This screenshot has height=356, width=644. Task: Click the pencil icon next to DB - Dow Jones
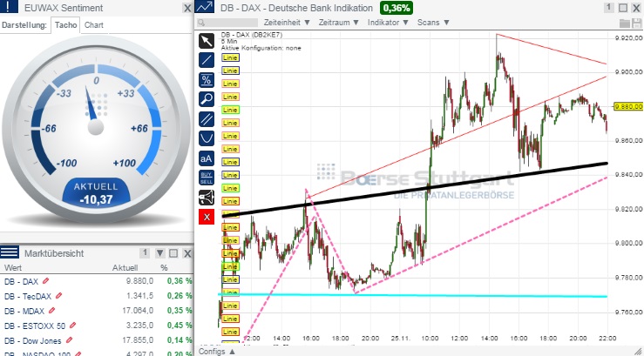click(69, 340)
